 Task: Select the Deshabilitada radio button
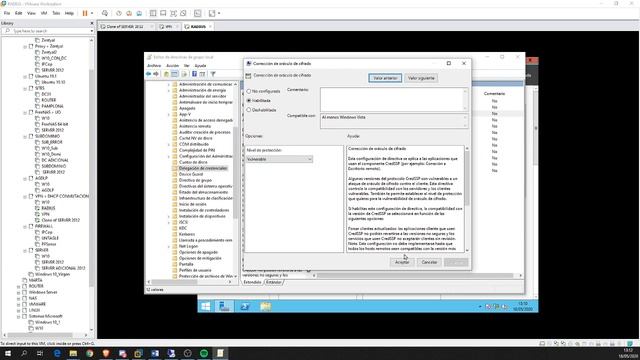pyautogui.click(x=249, y=110)
